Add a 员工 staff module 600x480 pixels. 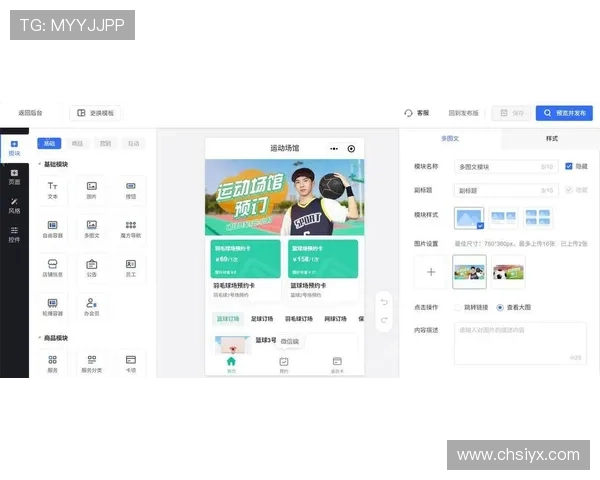point(131,268)
